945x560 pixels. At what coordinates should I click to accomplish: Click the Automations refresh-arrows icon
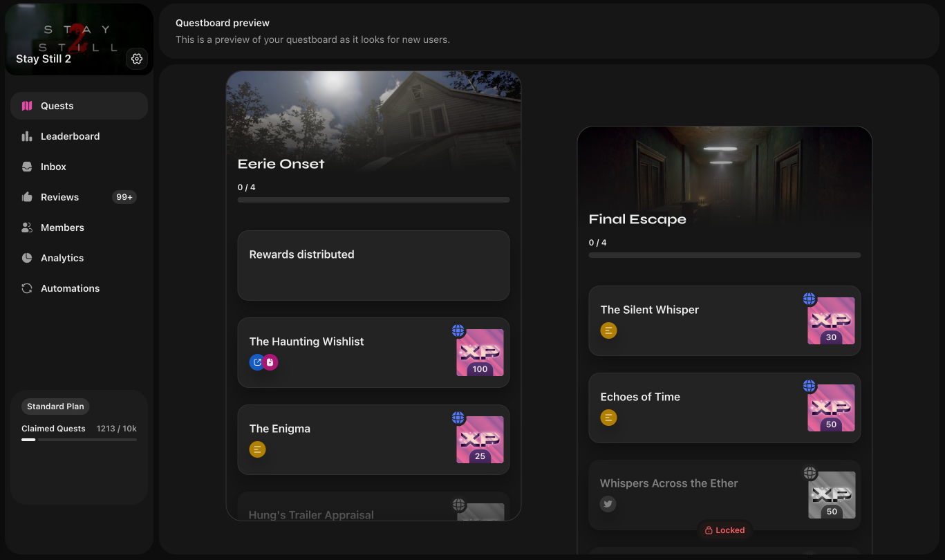(x=27, y=288)
